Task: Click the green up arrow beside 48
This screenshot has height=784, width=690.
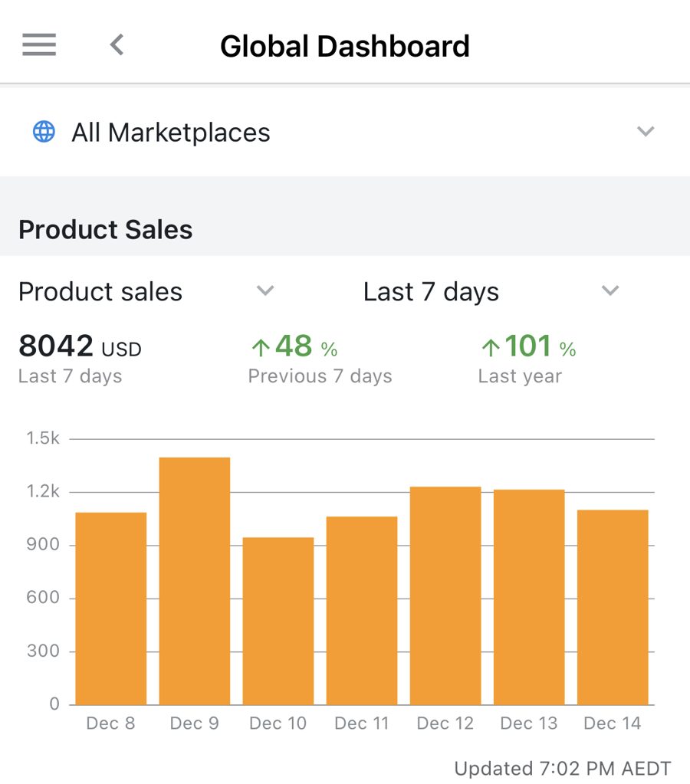Action: click(261, 347)
